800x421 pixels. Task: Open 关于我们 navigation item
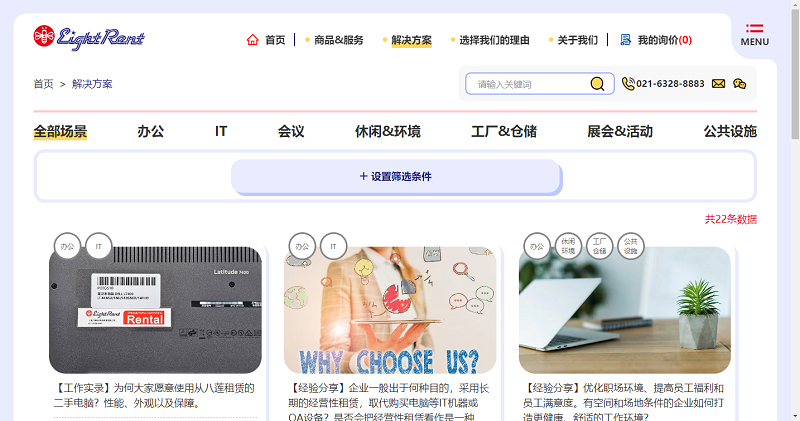tap(577, 40)
